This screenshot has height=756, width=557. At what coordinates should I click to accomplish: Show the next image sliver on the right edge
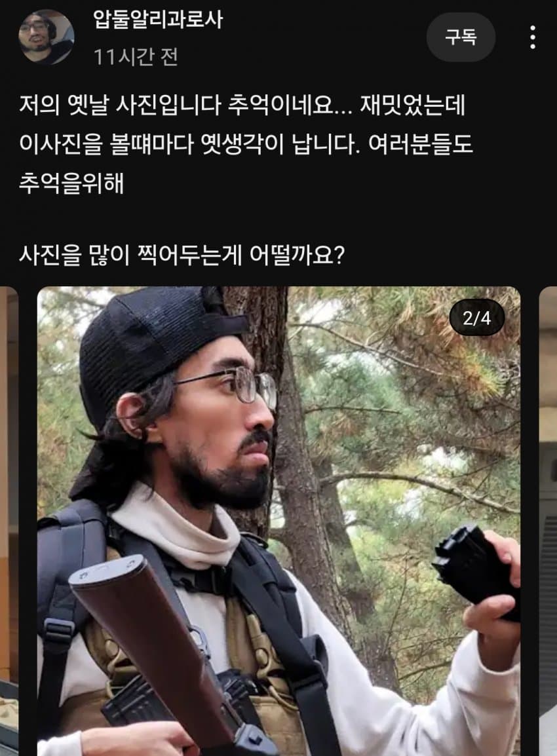pyautogui.click(x=548, y=521)
